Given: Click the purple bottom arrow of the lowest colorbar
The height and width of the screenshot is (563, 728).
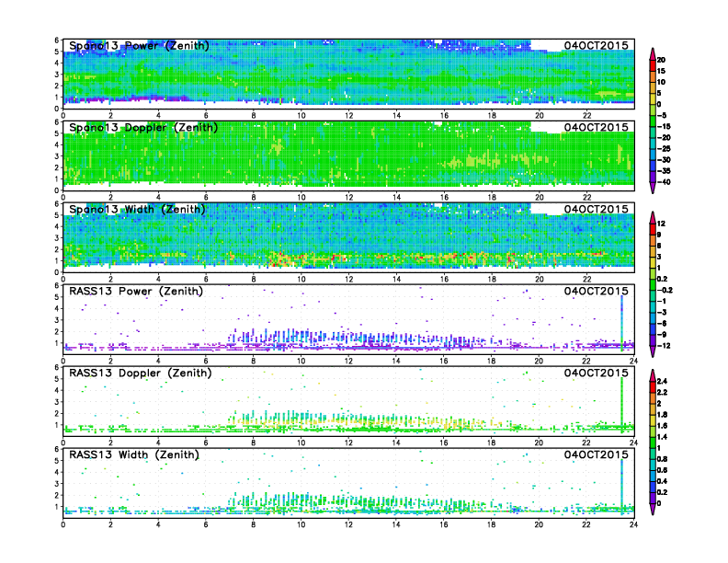Looking at the screenshot, I should 651,511.
